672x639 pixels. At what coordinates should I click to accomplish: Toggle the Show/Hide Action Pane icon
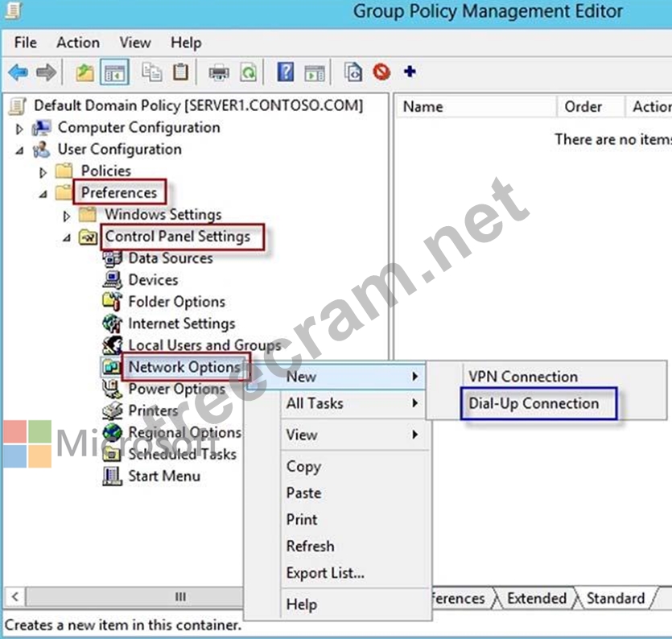(x=315, y=73)
